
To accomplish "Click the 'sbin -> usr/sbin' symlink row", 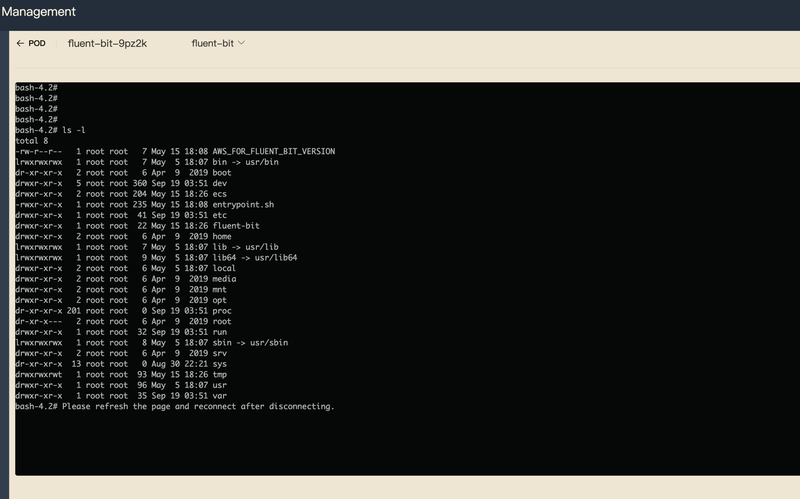I will tap(152, 343).
